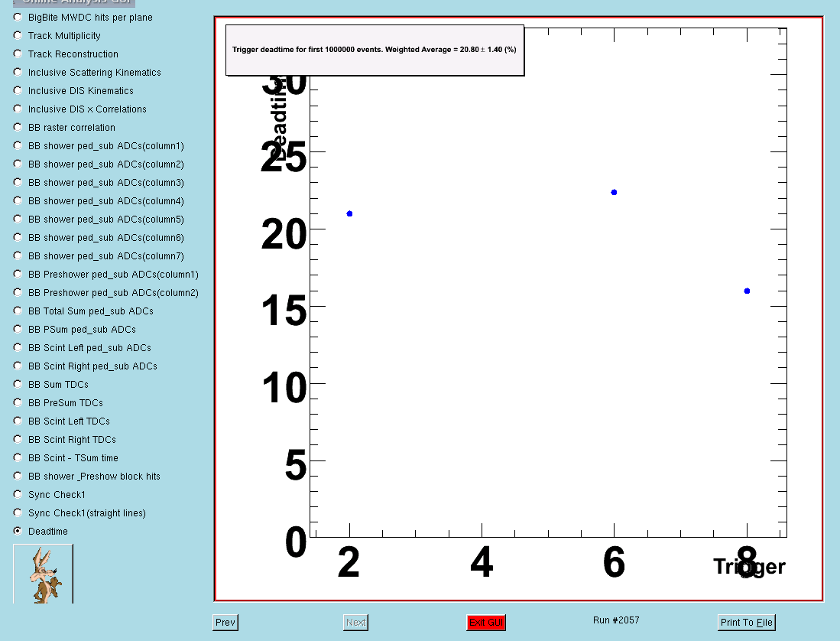This screenshot has height=641, width=840.
Task: Click the greyed Next button
Action: (x=355, y=622)
